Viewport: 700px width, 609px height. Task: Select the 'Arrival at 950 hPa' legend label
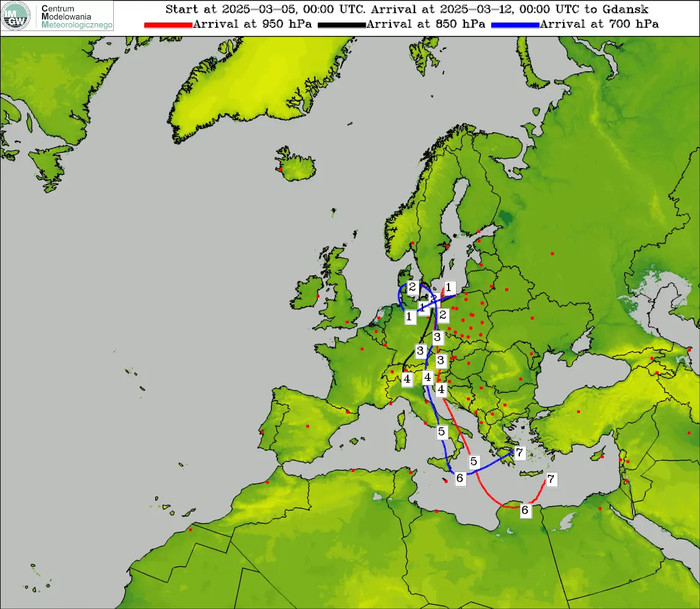[252, 24]
